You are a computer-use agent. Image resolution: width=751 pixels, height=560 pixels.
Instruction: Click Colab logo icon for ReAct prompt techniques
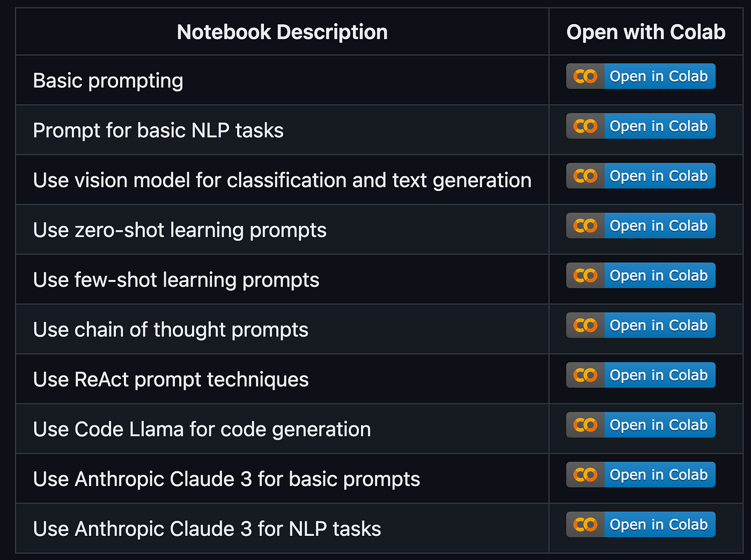585,375
